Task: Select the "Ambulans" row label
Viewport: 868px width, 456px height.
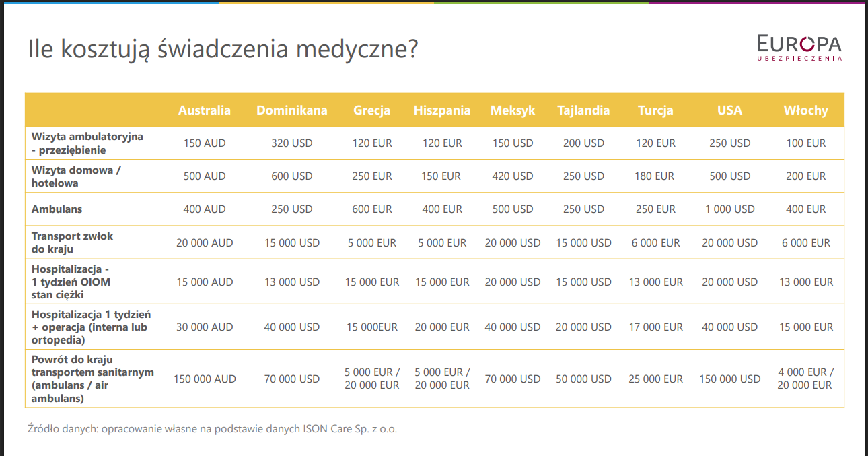Action: pos(57,209)
